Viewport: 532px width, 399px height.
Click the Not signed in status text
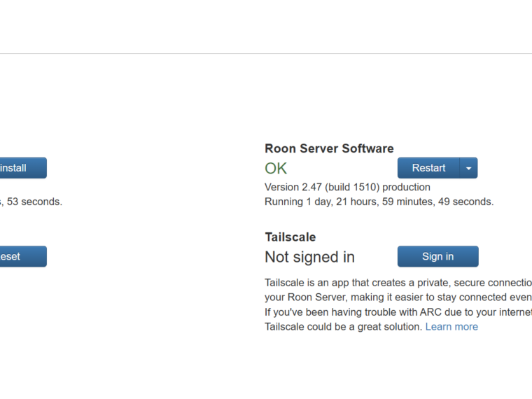(310, 257)
